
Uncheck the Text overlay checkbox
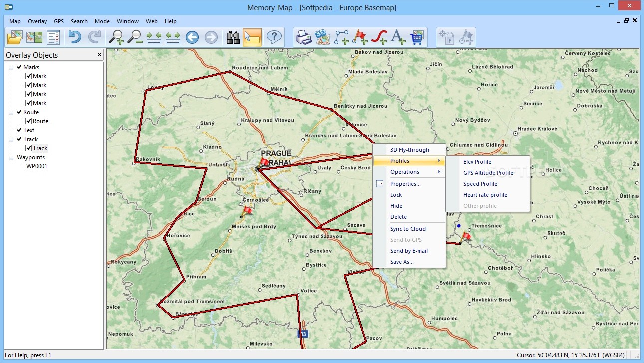coord(19,130)
